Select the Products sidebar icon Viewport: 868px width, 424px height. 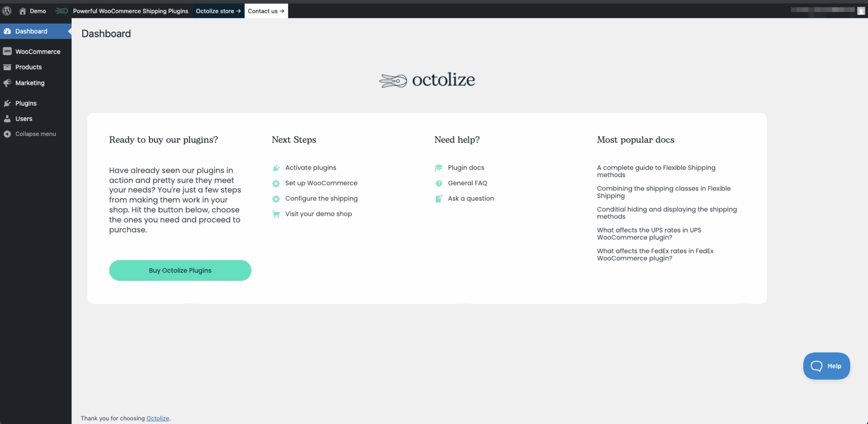point(7,67)
